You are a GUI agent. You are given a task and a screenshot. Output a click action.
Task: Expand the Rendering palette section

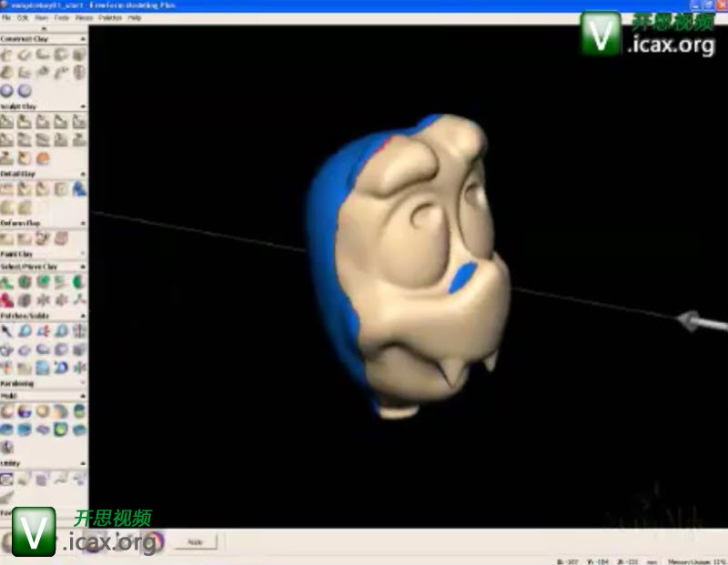[x=84, y=383]
